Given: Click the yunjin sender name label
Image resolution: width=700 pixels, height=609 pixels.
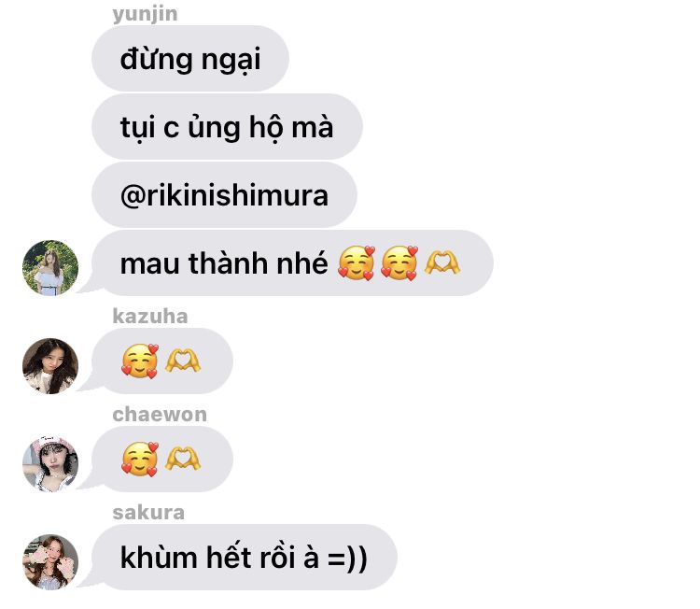Looking at the screenshot, I should click(145, 14).
